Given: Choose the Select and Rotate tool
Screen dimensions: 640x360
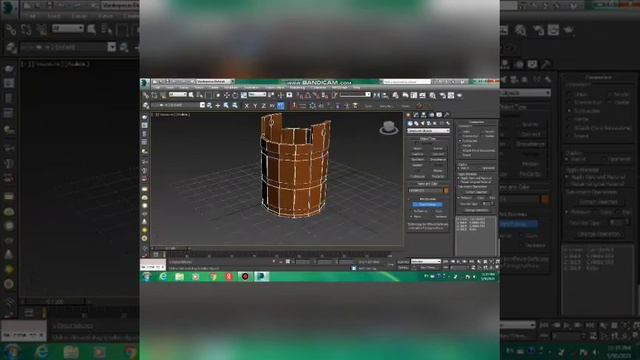Looking at the screenshot, I should tap(235, 95).
